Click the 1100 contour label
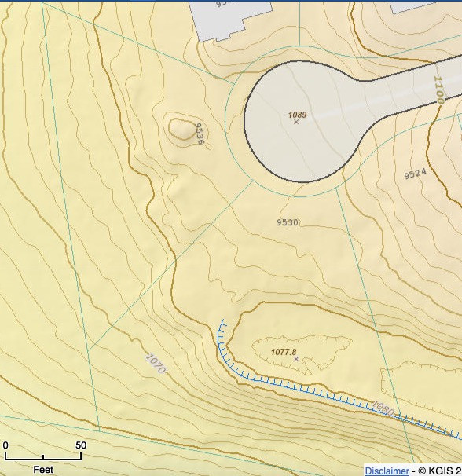Viewport: 462px width, 476px height. click(439, 90)
